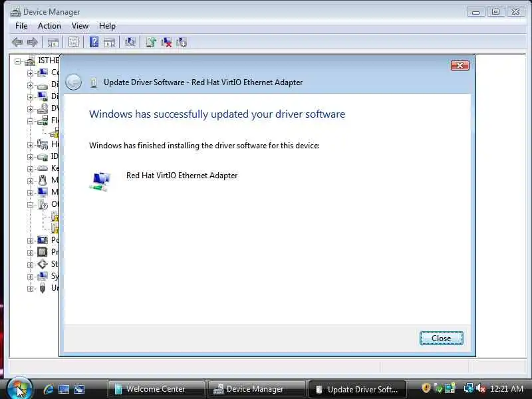Expand the Human Interface (Hu) category node
Image resolution: width=532 pixels, height=399 pixels.
coord(30,145)
